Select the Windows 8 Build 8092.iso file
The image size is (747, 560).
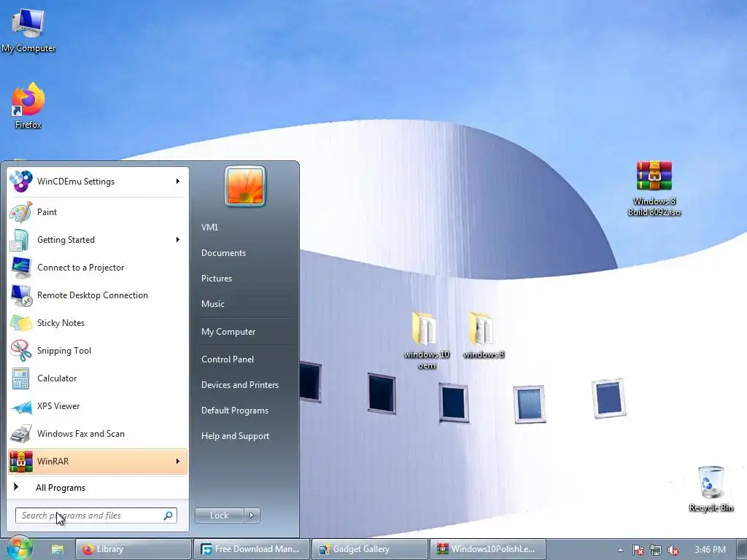pyautogui.click(x=654, y=189)
